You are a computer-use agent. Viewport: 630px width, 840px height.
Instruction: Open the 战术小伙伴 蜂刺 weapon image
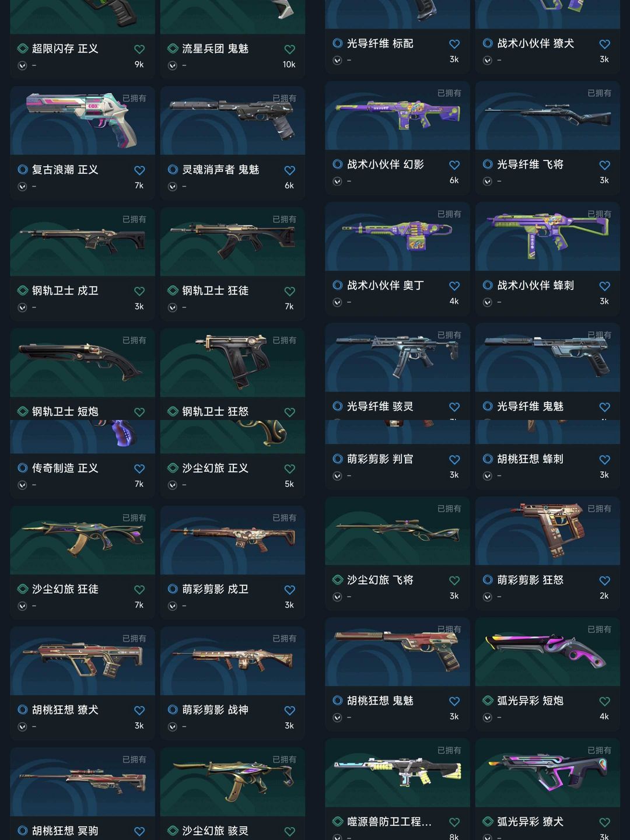pos(548,236)
